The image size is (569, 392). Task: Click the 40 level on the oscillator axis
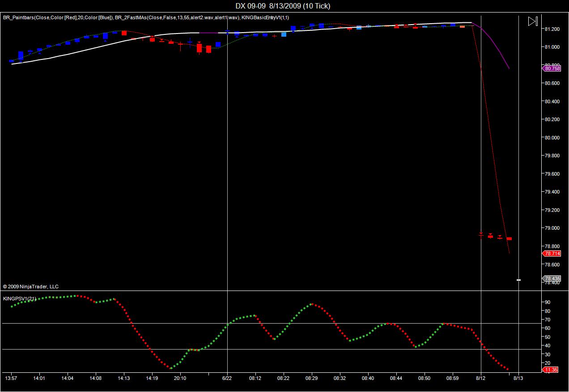pyautogui.click(x=547, y=346)
